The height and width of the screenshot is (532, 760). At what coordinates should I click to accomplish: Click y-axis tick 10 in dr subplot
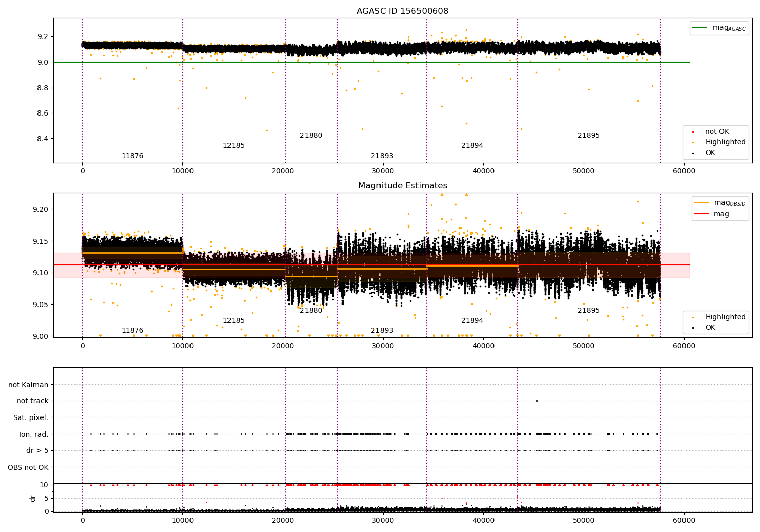click(x=44, y=485)
